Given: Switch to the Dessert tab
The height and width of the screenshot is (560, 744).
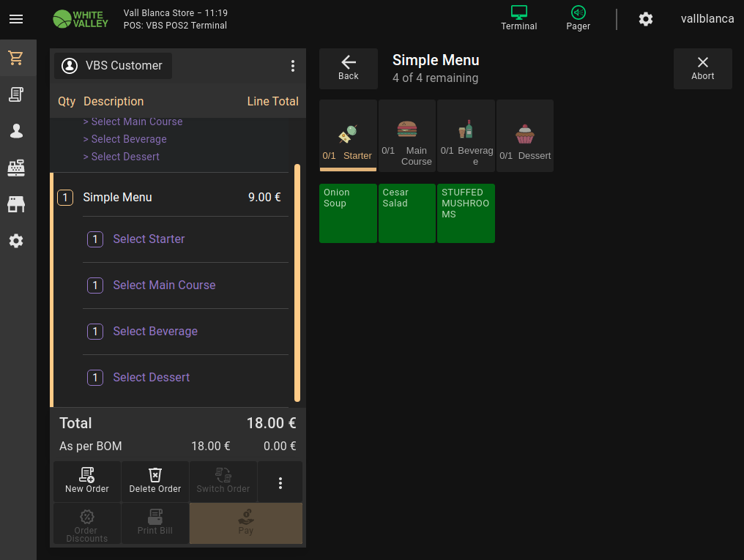Looking at the screenshot, I should [525, 135].
